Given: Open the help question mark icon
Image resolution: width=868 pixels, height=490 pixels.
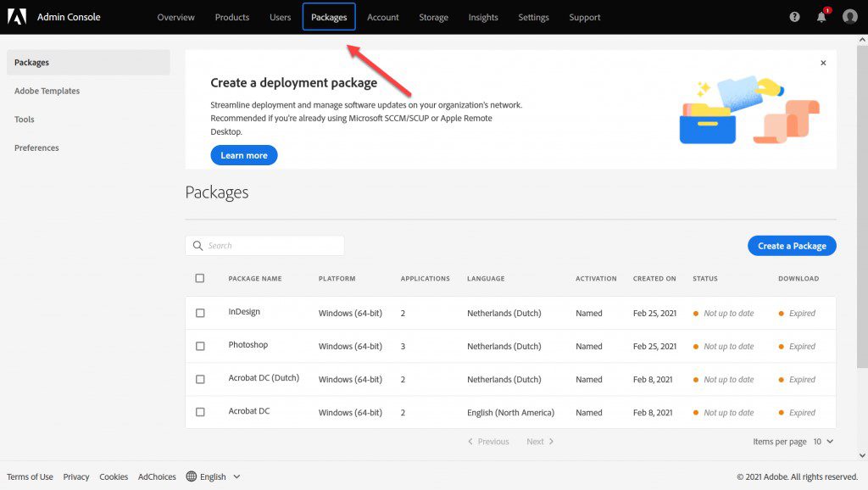Looking at the screenshot, I should [x=794, y=17].
